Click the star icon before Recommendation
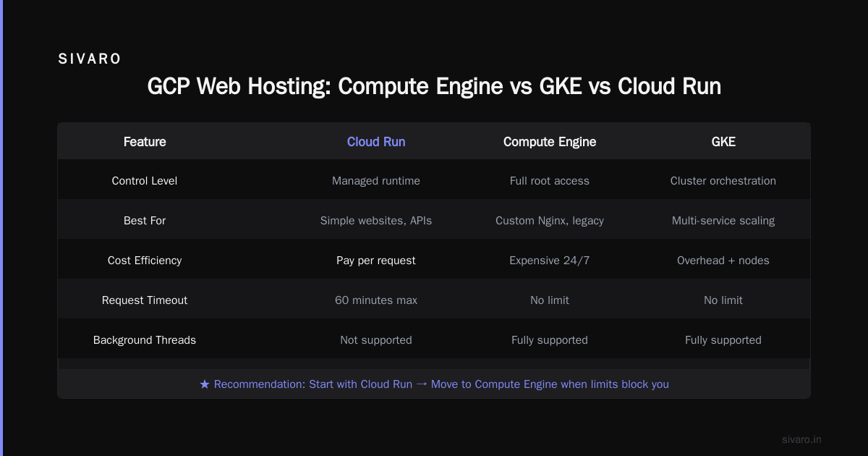 click(205, 384)
